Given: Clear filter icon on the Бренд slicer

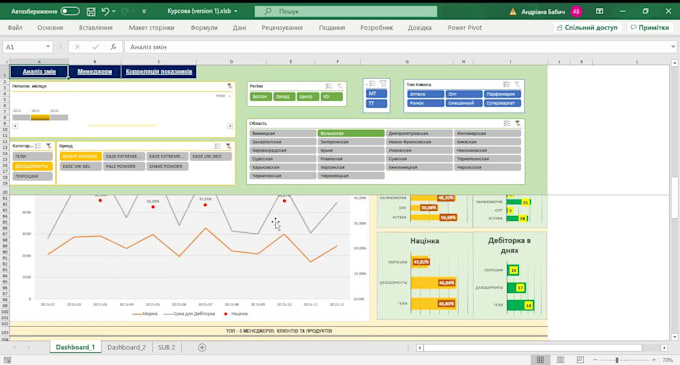Looking at the screenshot, I should 228,146.
